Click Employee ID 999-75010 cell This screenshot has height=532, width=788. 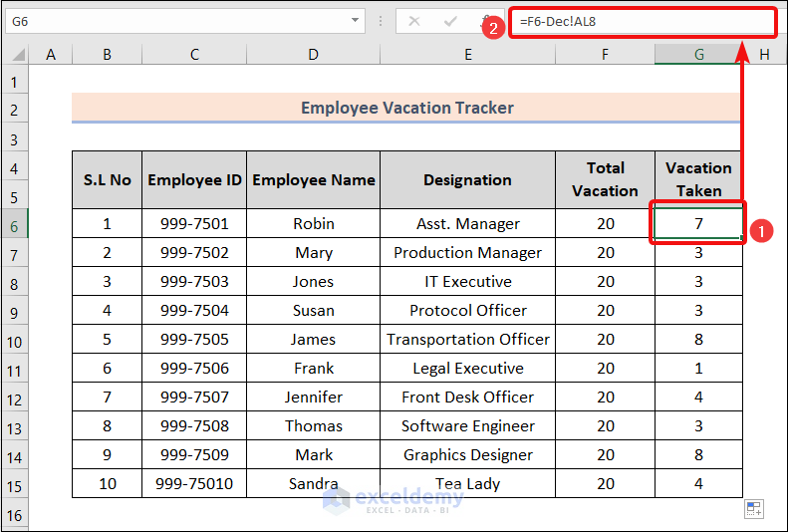pos(194,484)
